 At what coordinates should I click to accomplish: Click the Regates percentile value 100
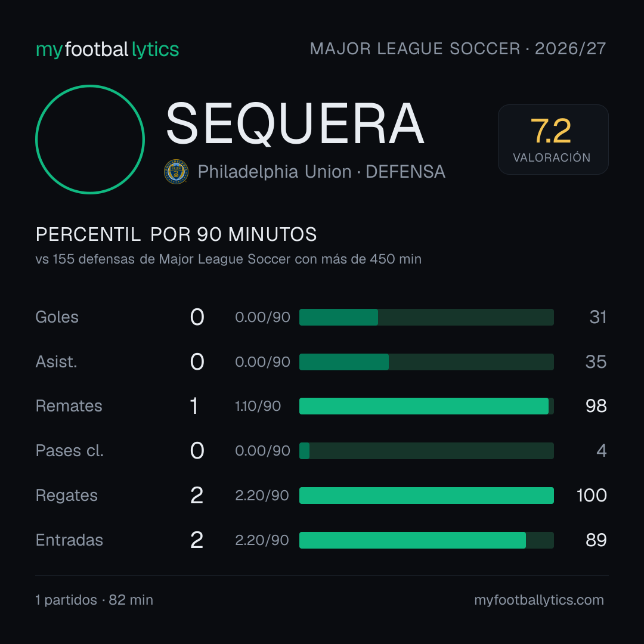(592, 496)
